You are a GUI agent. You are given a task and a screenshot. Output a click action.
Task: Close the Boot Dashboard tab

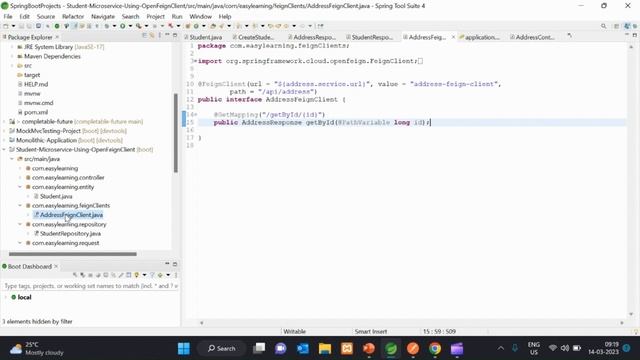click(56, 266)
